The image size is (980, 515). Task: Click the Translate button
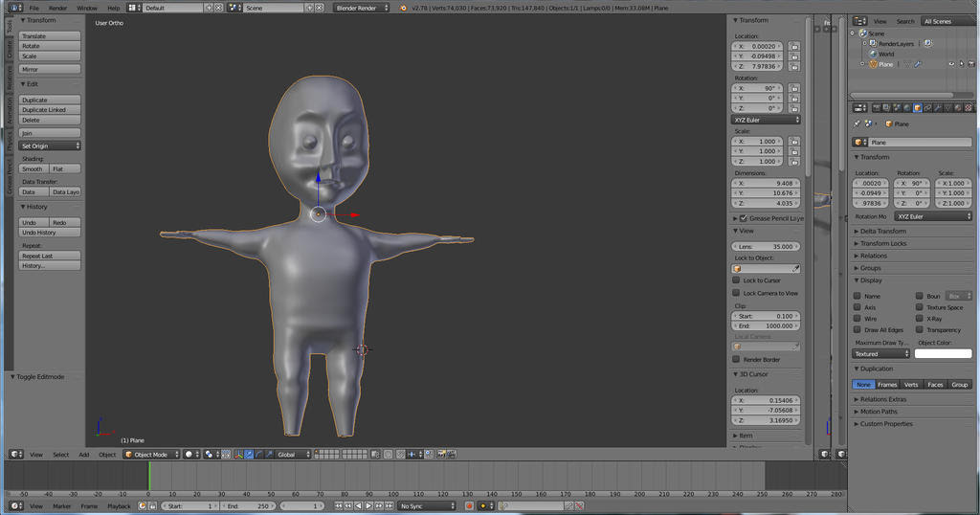pyautogui.click(x=50, y=36)
